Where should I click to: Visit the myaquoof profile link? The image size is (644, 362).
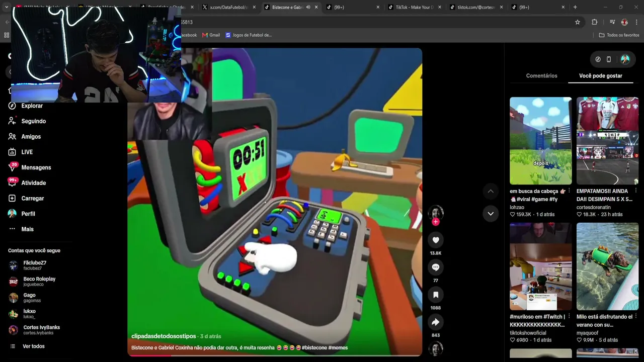[x=588, y=333]
